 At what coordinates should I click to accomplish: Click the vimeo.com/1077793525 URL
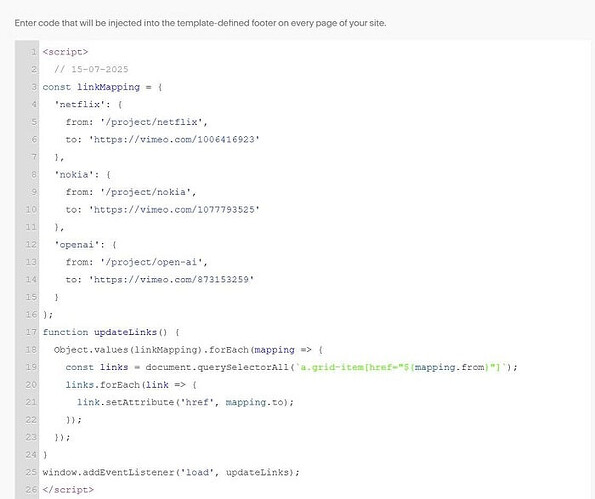coord(174,210)
